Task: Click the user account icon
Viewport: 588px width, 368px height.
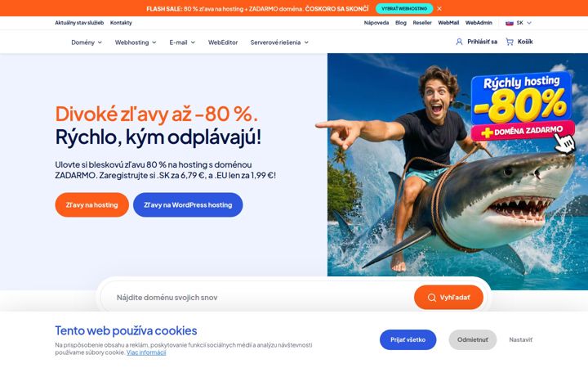Action: tap(459, 42)
